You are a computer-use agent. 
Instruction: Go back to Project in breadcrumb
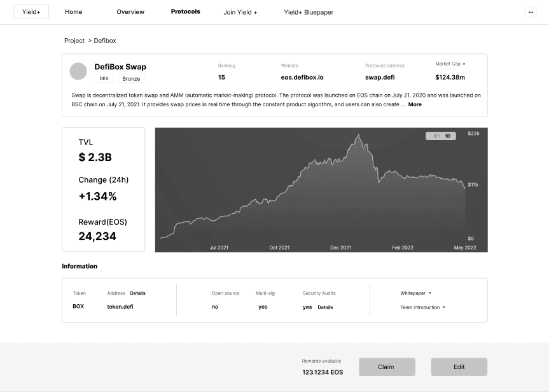click(74, 41)
